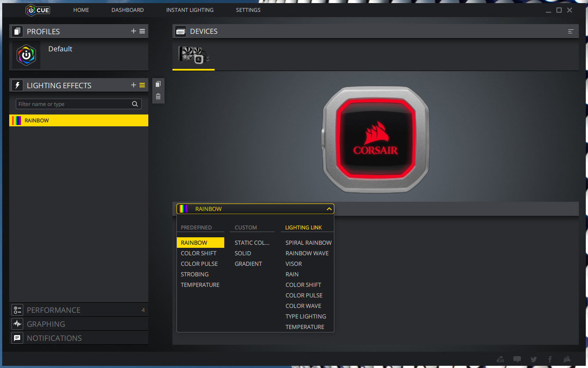Image resolution: width=588 pixels, height=368 pixels.
Task: Maximize the iCUE window
Action: [559, 10]
